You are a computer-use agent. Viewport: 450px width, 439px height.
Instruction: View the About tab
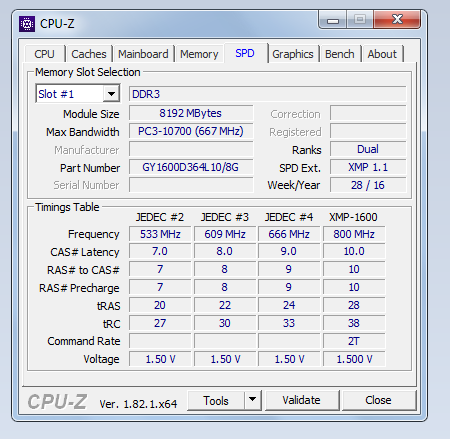coord(382,54)
